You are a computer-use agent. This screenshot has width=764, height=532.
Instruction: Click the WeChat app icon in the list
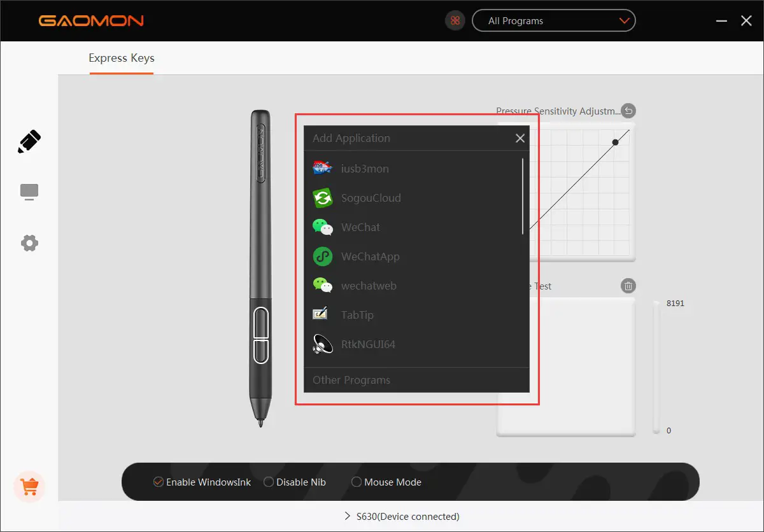click(x=323, y=227)
